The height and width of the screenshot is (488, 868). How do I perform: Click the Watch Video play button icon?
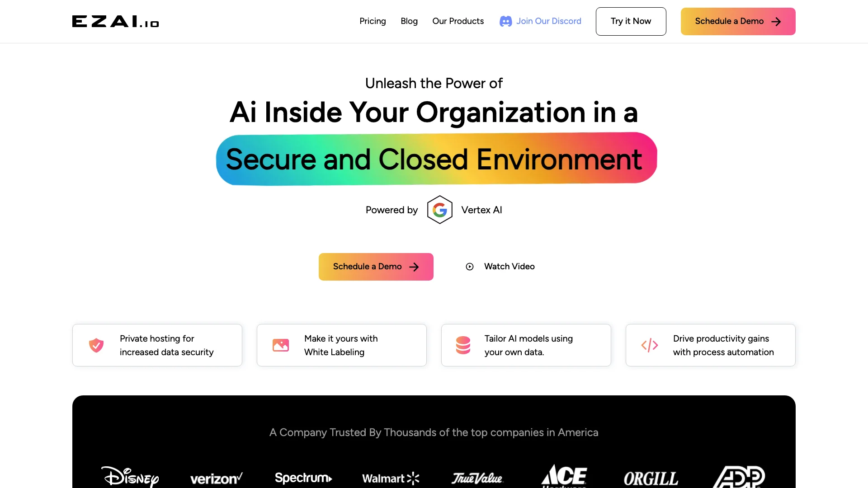469,266
